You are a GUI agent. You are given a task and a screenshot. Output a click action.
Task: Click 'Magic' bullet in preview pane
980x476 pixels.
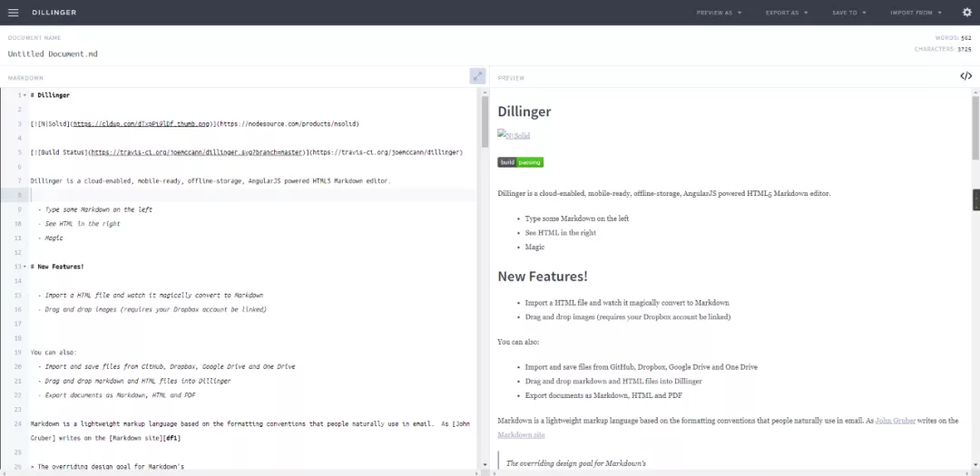coord(534,248)
